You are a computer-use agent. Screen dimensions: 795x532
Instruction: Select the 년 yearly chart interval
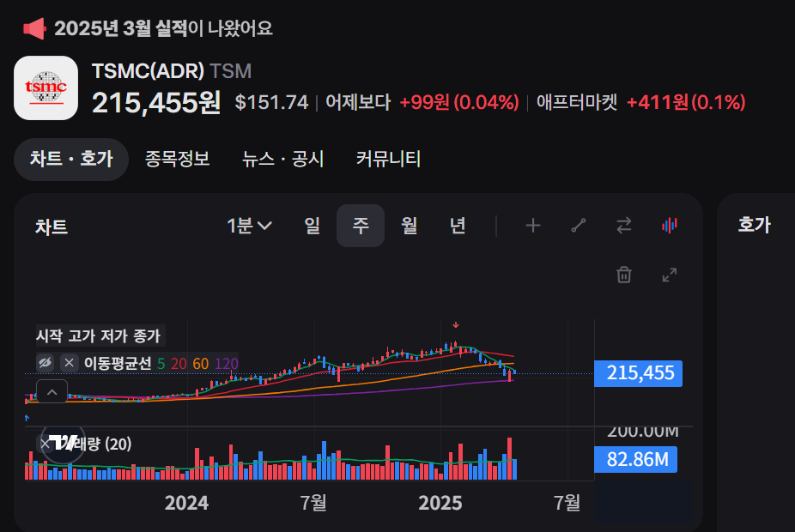point(458,226)
